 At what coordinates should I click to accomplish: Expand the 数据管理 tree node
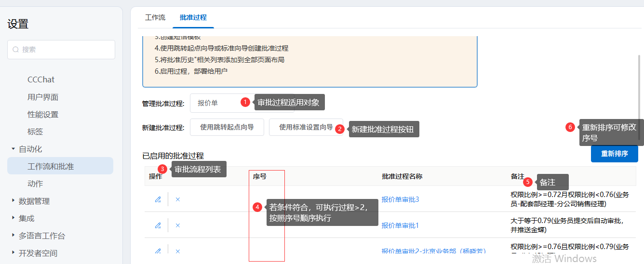pyautogui.click(x=13, y=201)
